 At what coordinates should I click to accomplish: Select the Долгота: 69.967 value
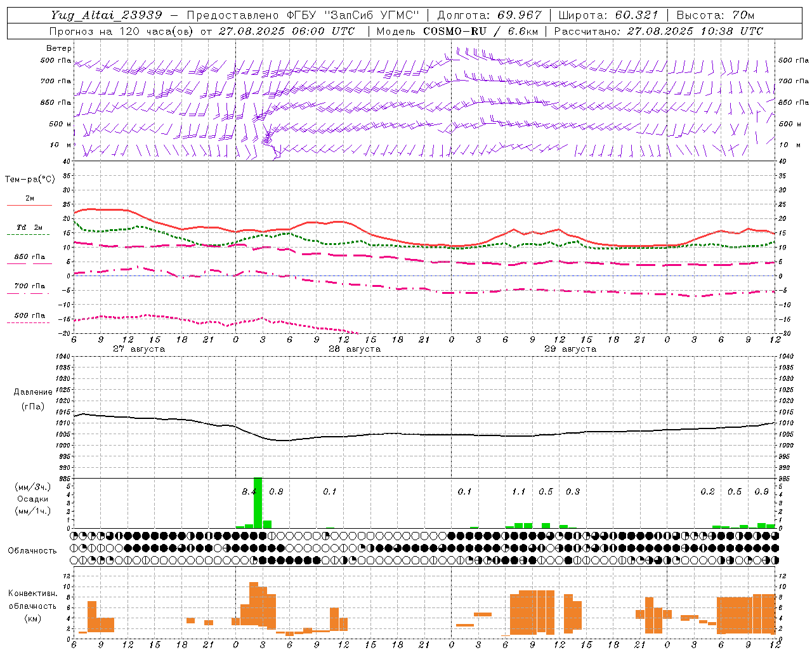tap(490, 15)
